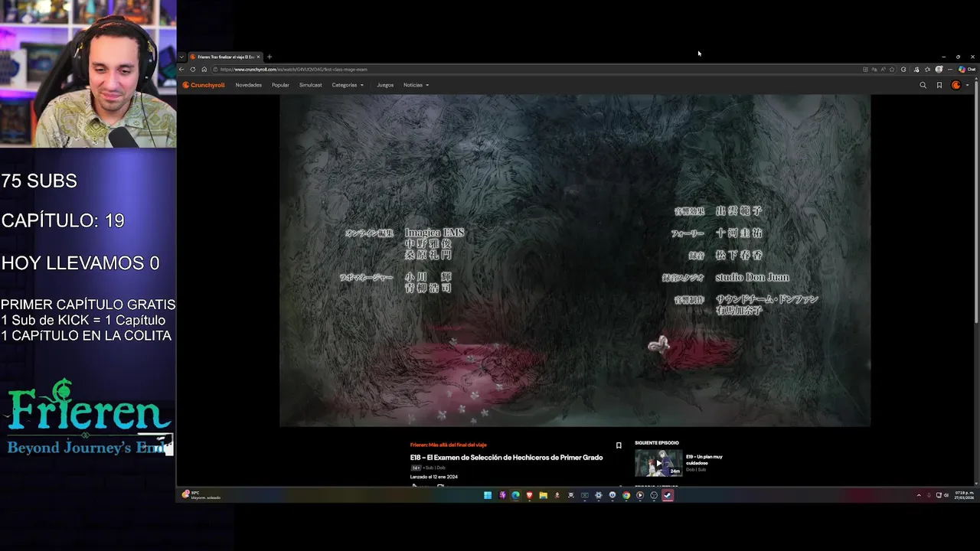This screenshot has width=980, height=551.
Task: Open the Novedades menu item
Action: click(249, 85)
